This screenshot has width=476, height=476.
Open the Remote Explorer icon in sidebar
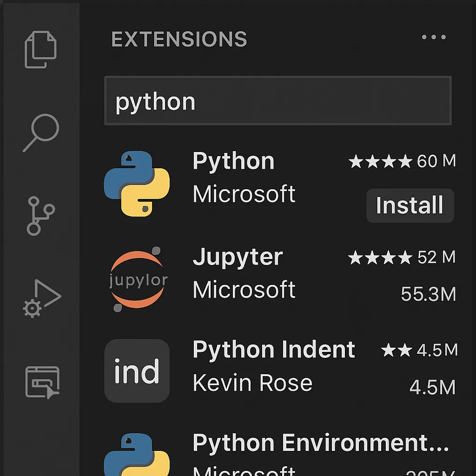[x=42, y=382]
